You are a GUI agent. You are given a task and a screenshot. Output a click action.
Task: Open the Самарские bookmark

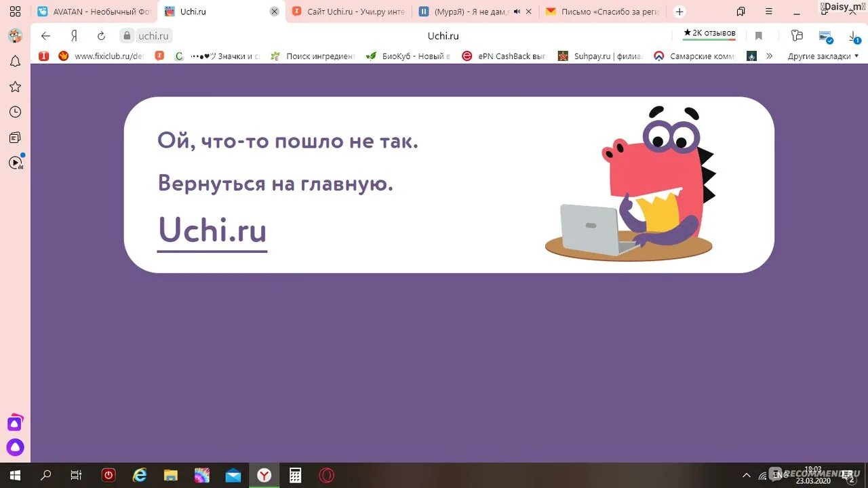click(695, 56)
